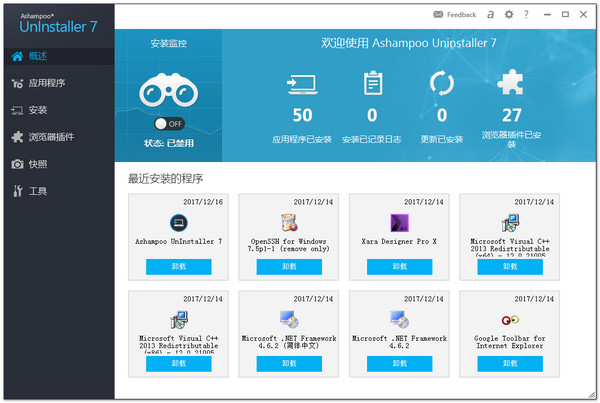The width and height of the screenshot is (600, 403).
Task: Uninstall .NET Framework 4.6.2 (简体中文) via 卸载
Action: [289, 364]
